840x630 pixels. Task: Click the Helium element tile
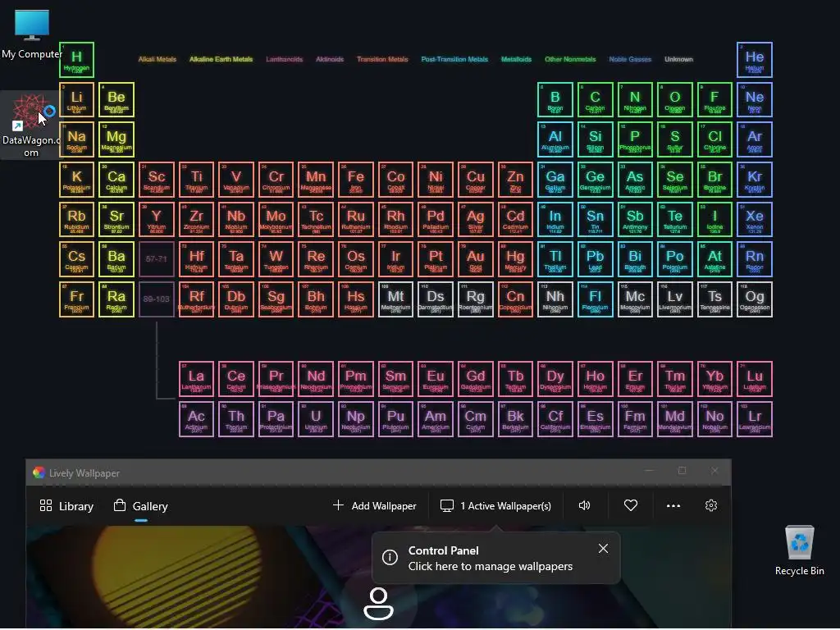[x=755, y=59]
